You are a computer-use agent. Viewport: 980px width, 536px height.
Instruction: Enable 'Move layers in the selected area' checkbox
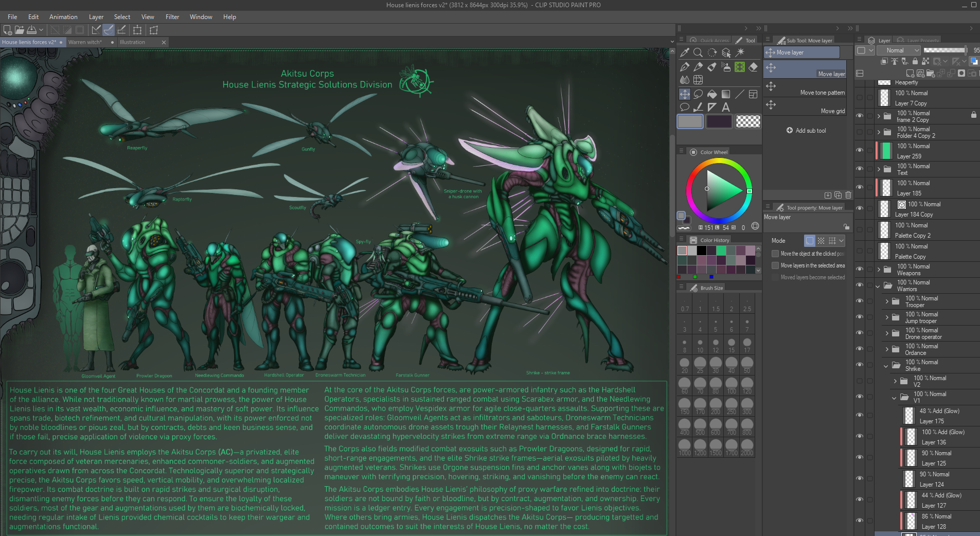(775, 265)
